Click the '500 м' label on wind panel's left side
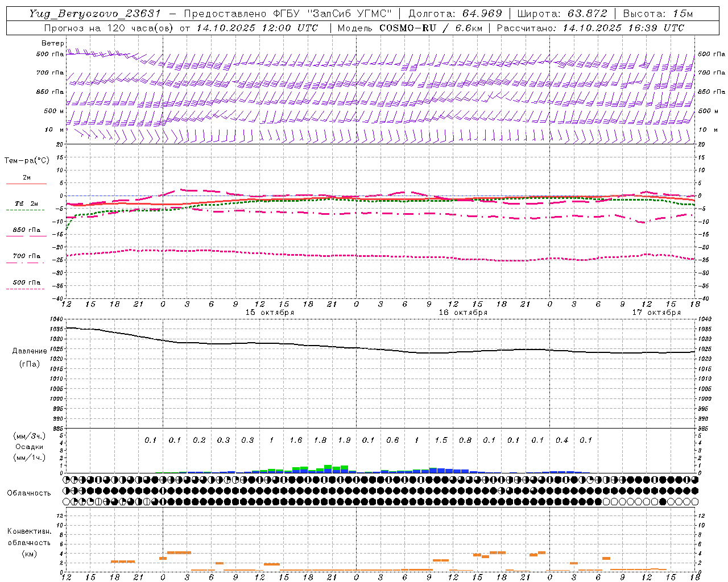The height and width of the screenshot is (582, 728). click(53, 111)
